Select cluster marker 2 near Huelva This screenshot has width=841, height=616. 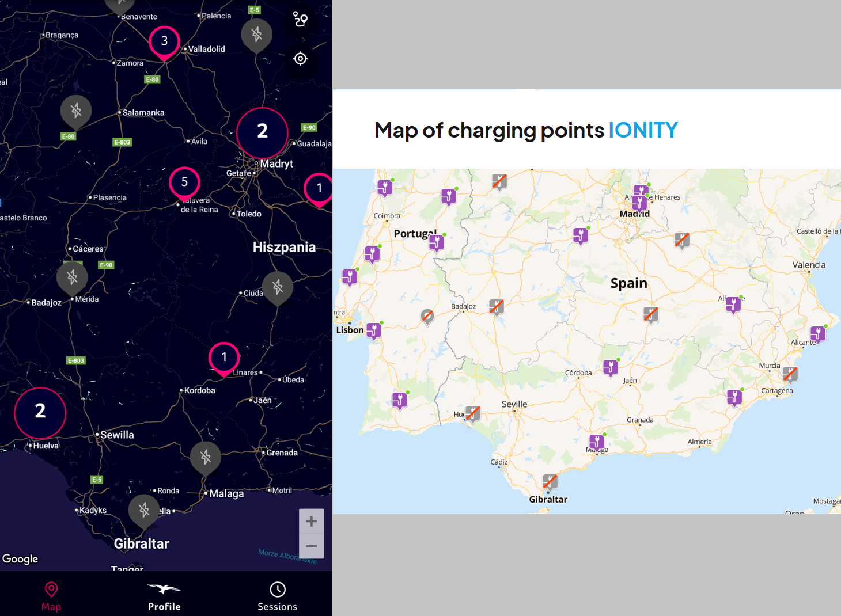pos(40,413)
